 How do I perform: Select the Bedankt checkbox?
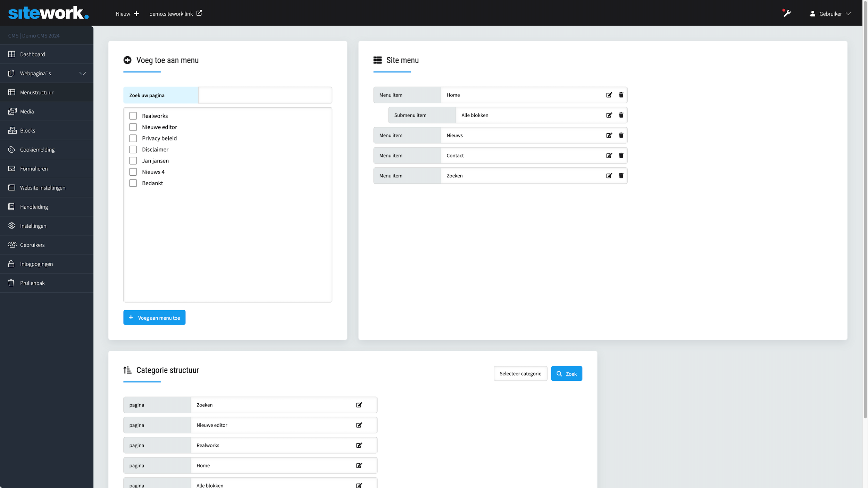(x=133, y=183)
